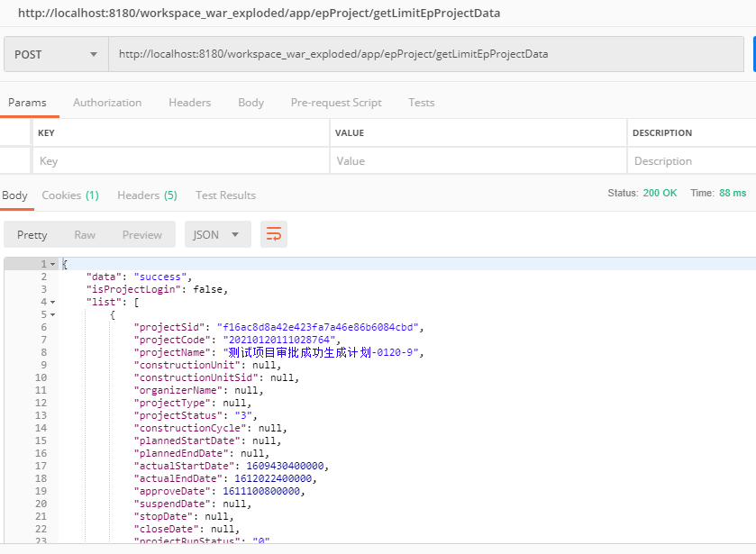Click the "isProjectLogin" key on line 3
Viewport: 756px width, 554px height.
(133, 289)
